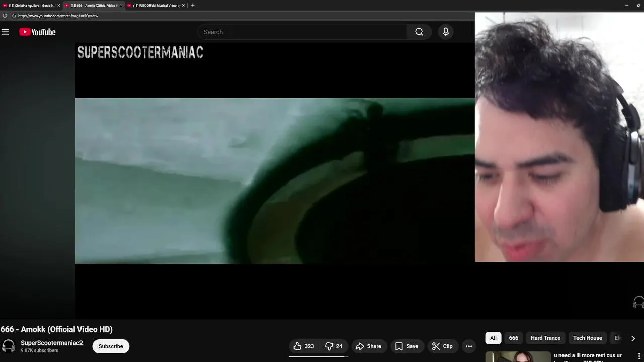Open the suggested video thumbnail
The height and width of the screenshot is (362, 644).
518,357
